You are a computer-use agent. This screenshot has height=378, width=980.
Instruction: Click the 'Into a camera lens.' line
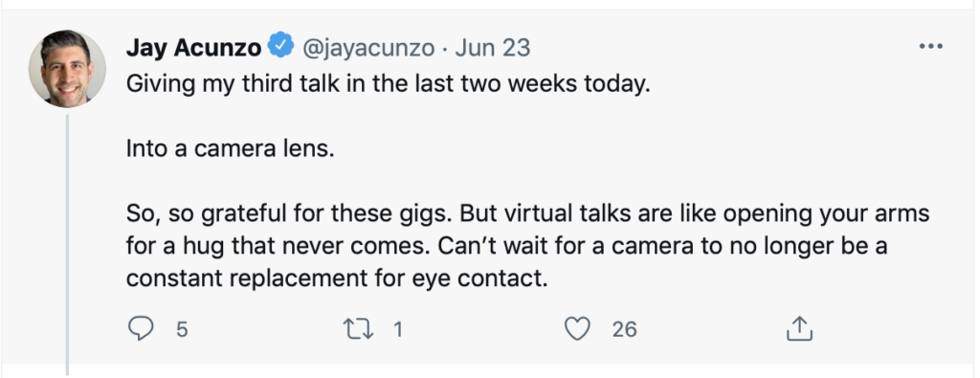(227, 149)
